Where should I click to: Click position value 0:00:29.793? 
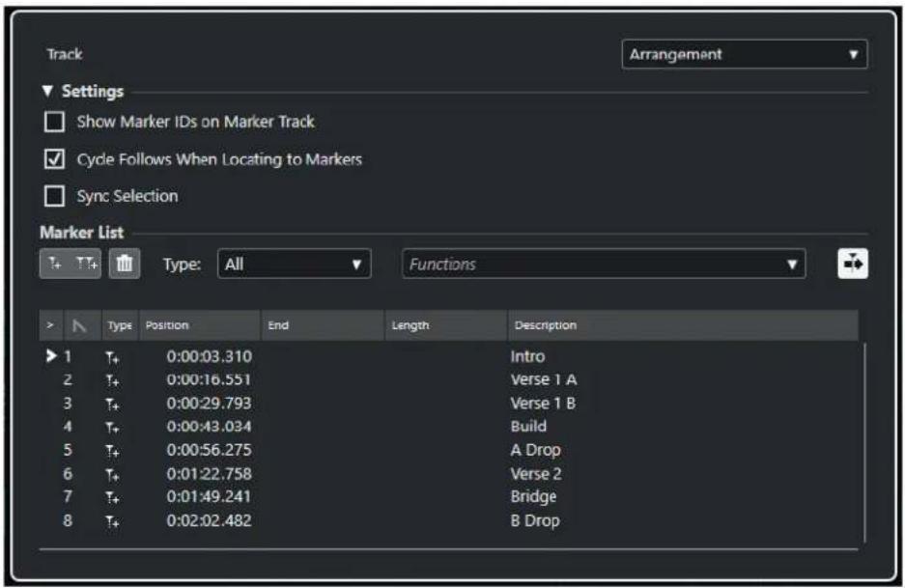pos(210,404)
